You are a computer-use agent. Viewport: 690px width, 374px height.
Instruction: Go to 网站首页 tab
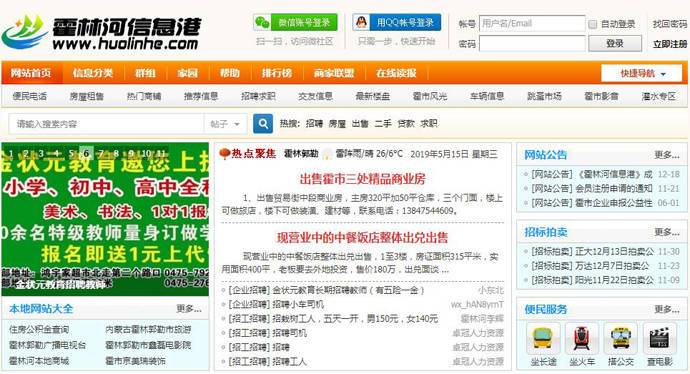31,73
